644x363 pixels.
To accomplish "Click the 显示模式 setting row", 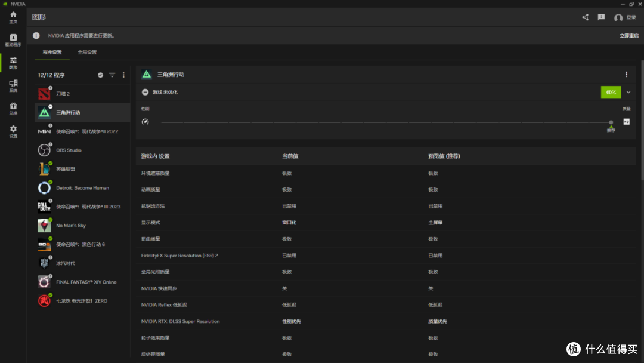I will (x=386, y=223).
